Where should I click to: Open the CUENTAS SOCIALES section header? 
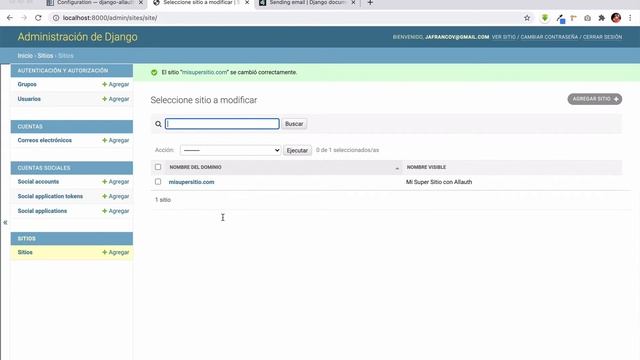[x=44, y=168]
